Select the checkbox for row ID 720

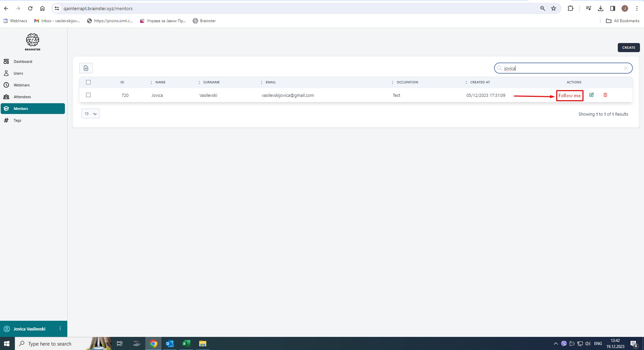pyautogui.click(x=88, y=95)
